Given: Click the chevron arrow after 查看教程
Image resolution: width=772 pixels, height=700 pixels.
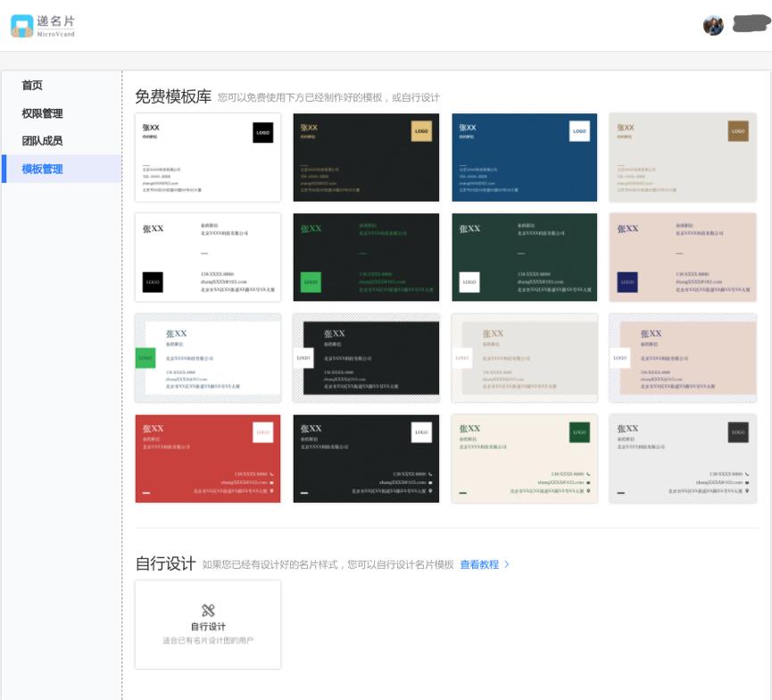Looking at the screenshot, I should click(507, 564).
